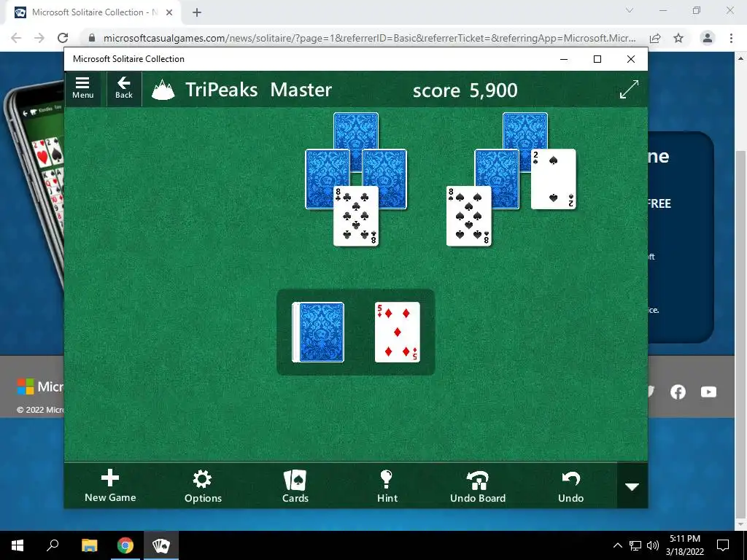Open Options gear in bottom toolbar
747x560 pixels.
click(x=203, y=486)
